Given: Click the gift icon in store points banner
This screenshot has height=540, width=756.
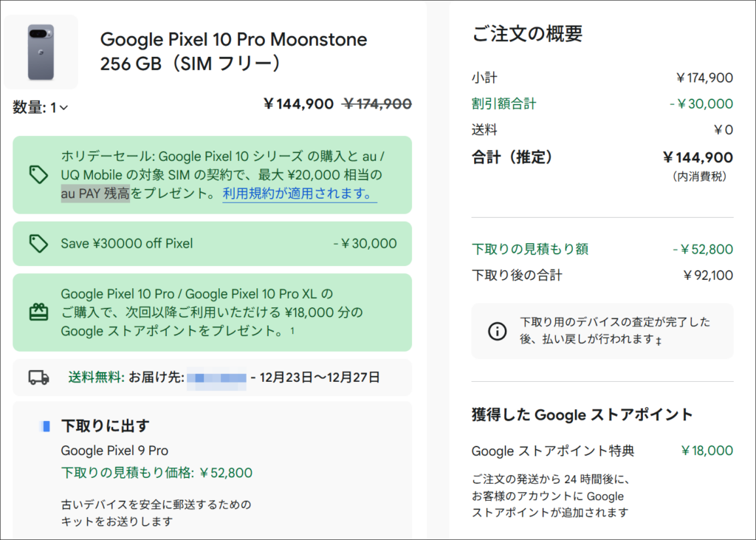Looking at the screenshot, I should pyautogui.click(x=38, y=312).
